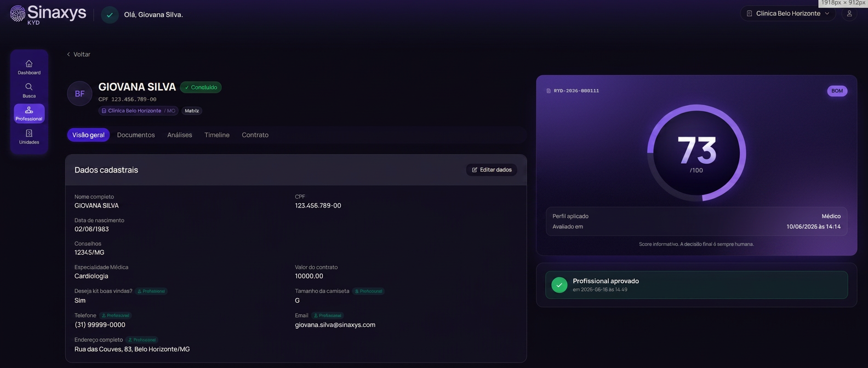Viewport: 868px width, 368px height.
Task: Switch to the Documentos tab
Action: click(136, 135)
